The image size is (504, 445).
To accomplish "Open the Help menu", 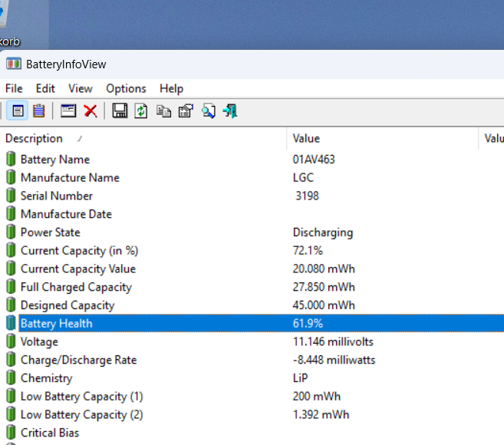I will tap(171, 88).
